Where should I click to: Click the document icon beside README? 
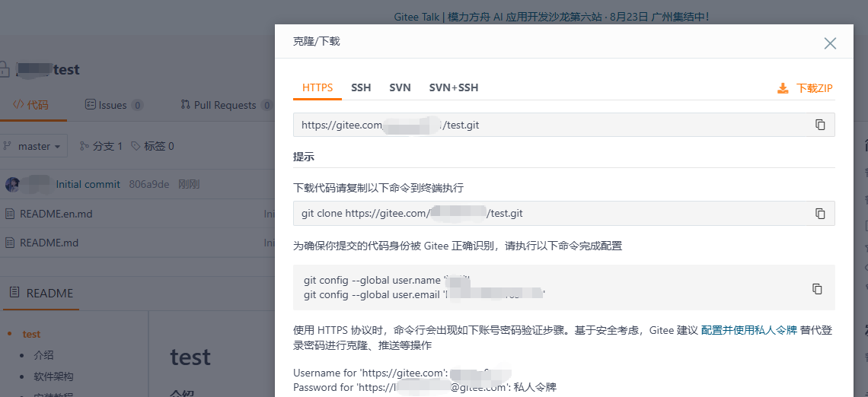click(14, 293)
